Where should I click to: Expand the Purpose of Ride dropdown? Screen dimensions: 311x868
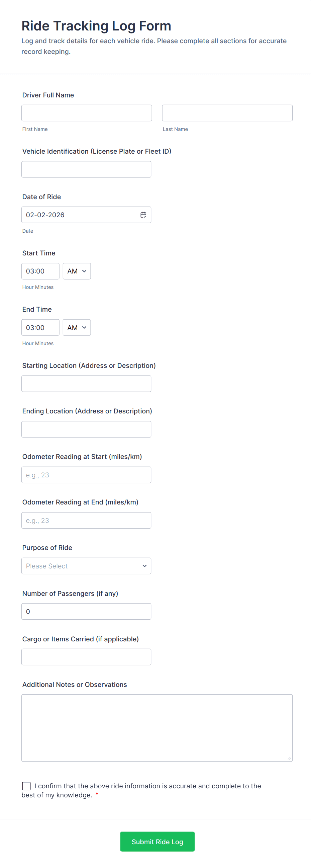coord(86,566)
